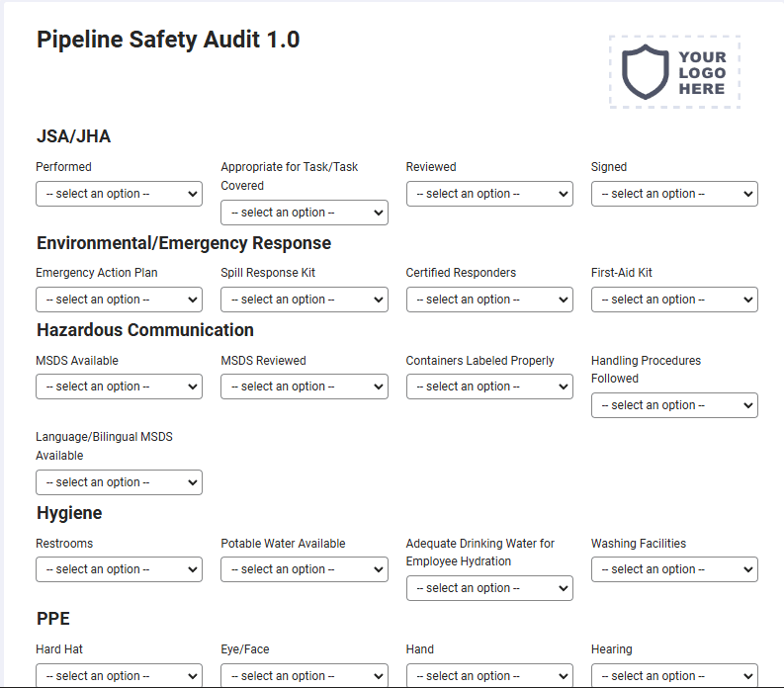Viewport: 784px width, 688px height.
Task: Open Containers Labeled Properly dropdown
Action: click(x=489, y=387)
